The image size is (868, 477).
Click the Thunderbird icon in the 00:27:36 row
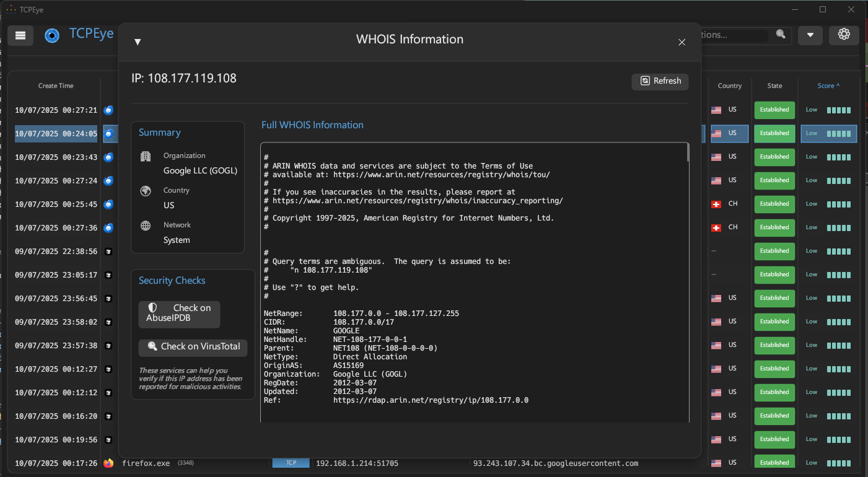(x=108, y=228)
